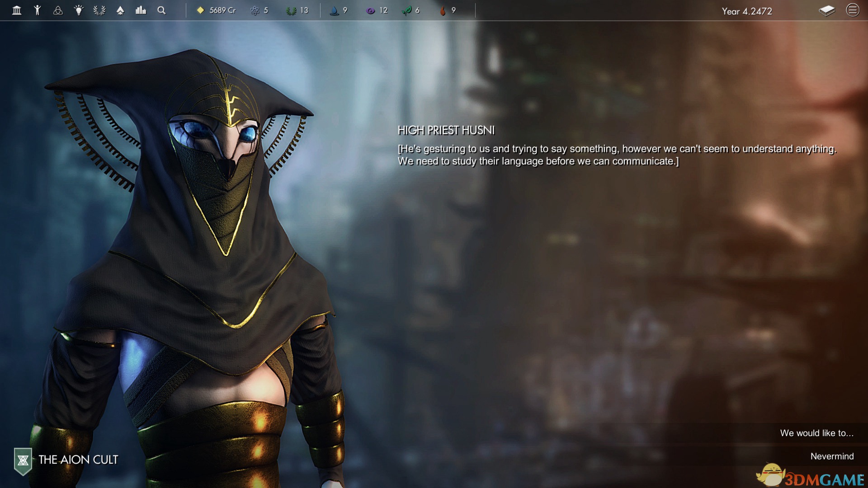This screenshot has width=868, height=488.
Task: Click the magnifying glass search icon
Action: pos(161,10)
